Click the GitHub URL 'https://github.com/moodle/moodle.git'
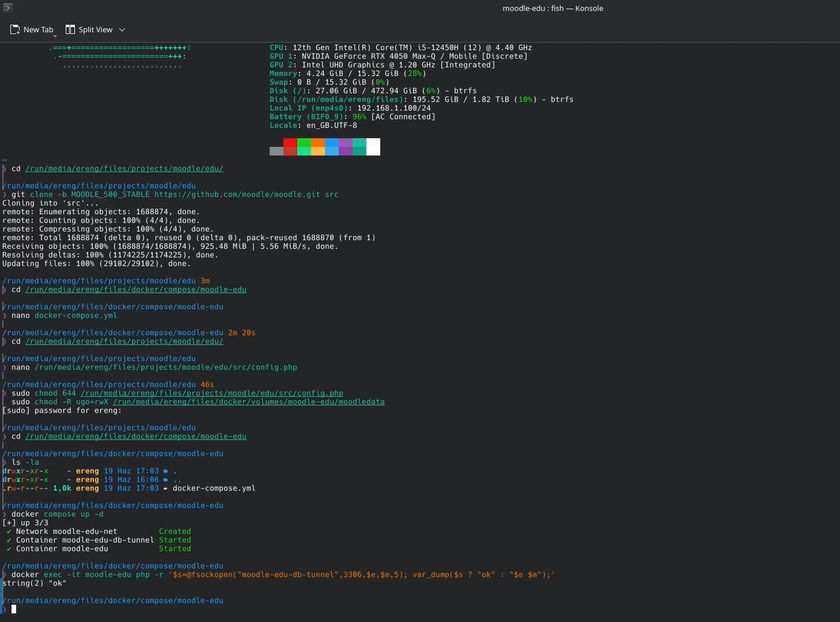 click(x=237, y=195)
